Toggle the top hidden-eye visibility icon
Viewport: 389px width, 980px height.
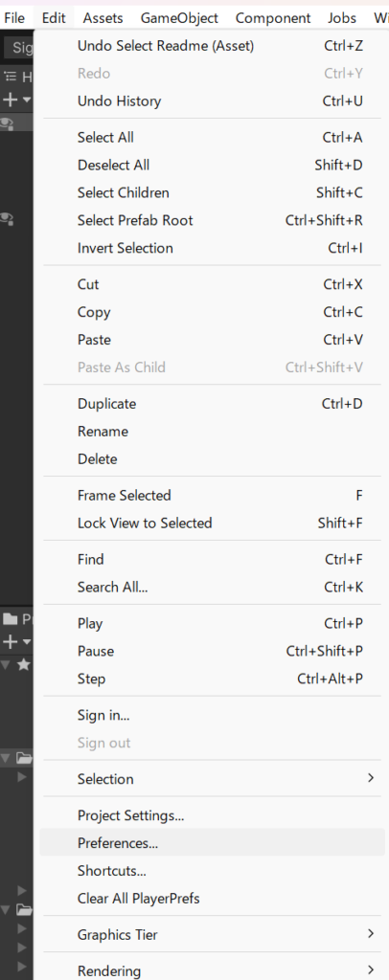[x=8, y=123]
